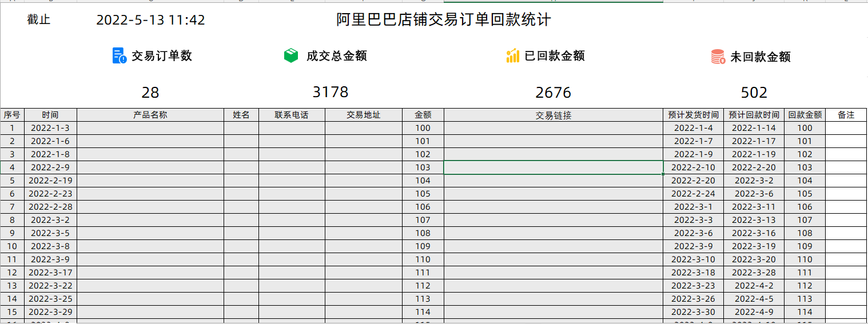Click the 备注 column header

point(846,115)
